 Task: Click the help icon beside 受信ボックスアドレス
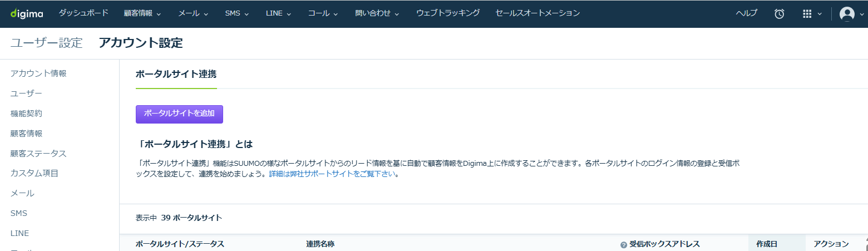pyautogui.click(x=624, y=245)
